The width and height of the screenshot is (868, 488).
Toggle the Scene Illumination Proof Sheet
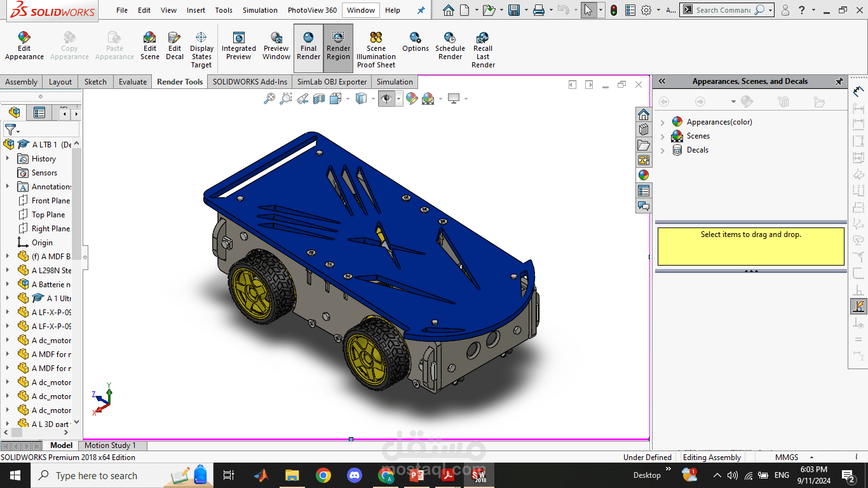click(x=376, y=50)
